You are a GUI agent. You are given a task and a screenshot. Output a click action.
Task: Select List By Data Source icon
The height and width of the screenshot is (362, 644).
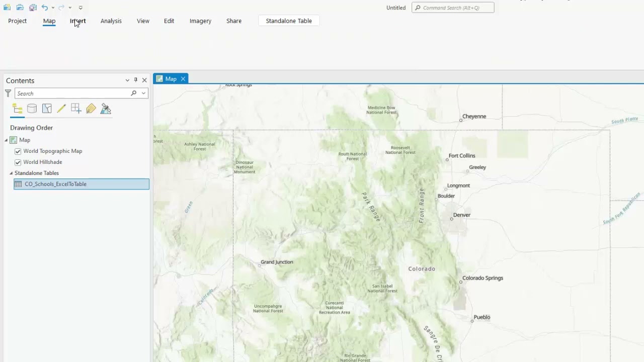point(32,109)
